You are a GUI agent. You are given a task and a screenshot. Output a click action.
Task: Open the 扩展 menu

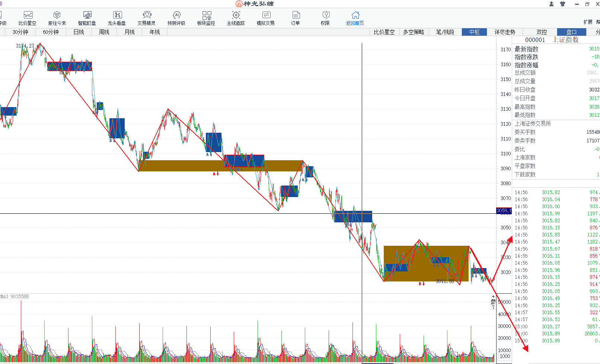(588, 22)
